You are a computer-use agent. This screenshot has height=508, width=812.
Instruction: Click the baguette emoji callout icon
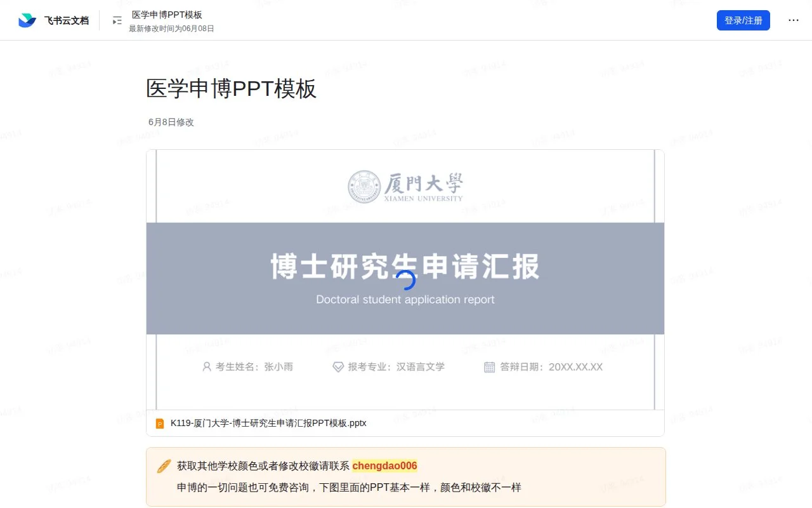pos(164,466)
